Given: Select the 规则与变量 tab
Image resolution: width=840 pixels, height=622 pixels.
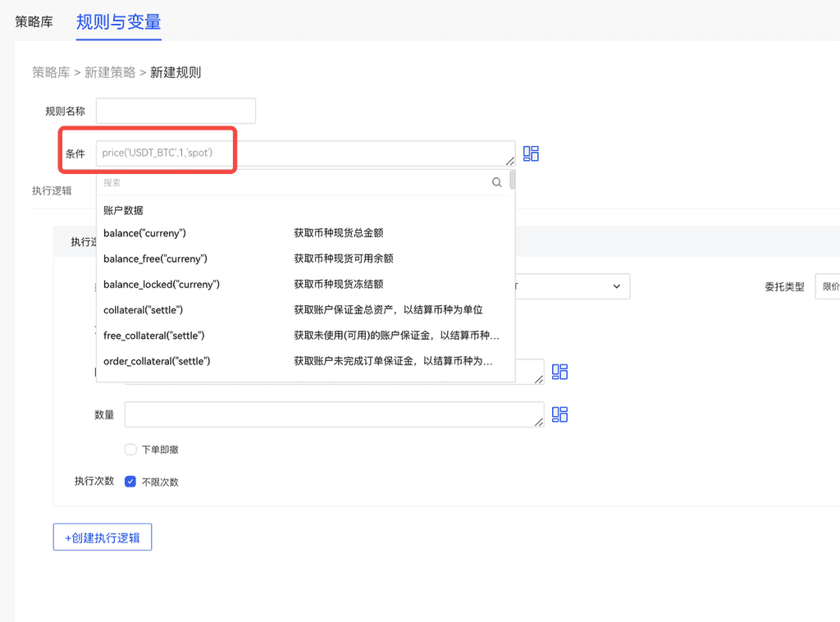Looking at the screenshot, I should (118, 22).
